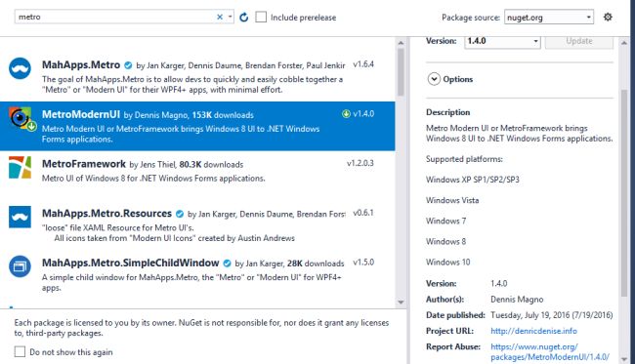Click version v0.6.1 of MahApps.Metro.Resources
This screenshot has width=635, height=364.
tap(363, 213)
